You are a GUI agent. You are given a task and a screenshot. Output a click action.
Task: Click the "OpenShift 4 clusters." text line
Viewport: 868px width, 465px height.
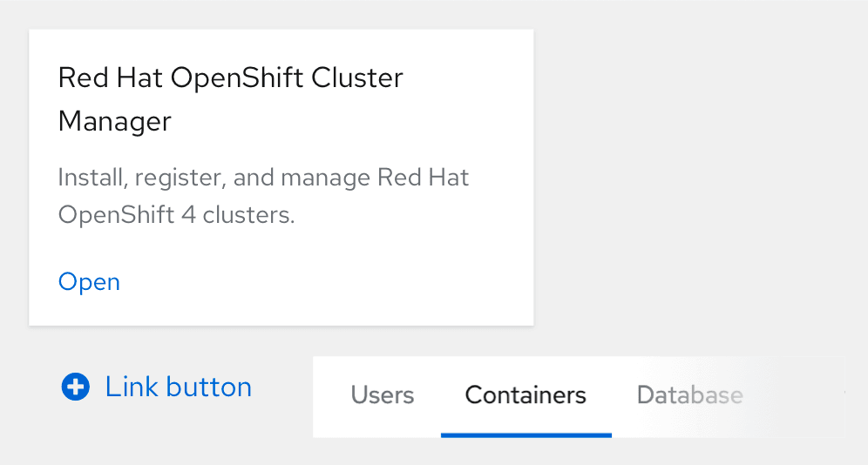coord(177,214)
